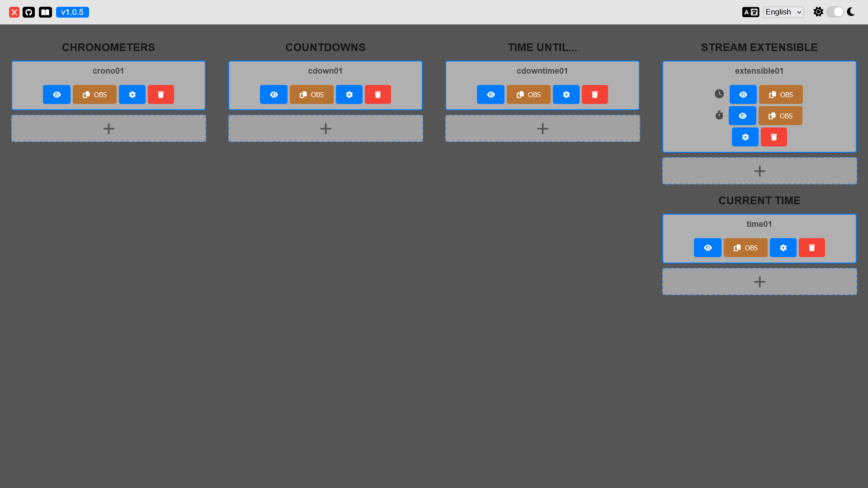This screenshot has width=868, height=488.
Task: Expand STREAM EXTENSIBLE section with plus button
Action: 759,171
